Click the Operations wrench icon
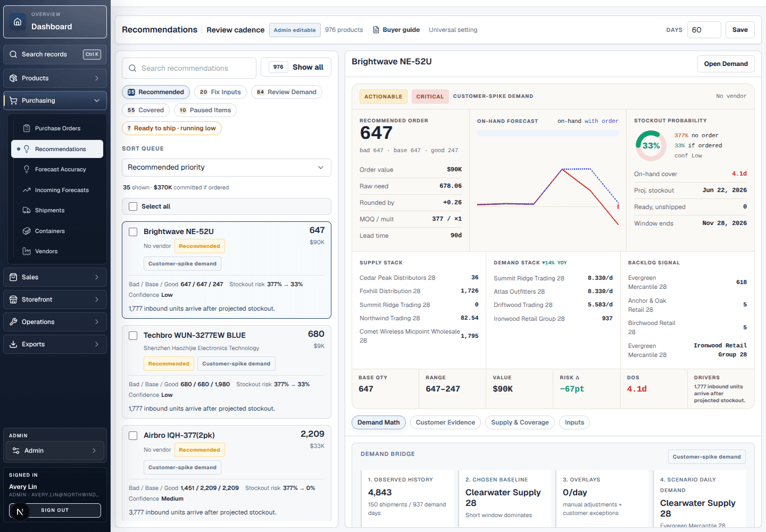The width and height of the screenshot is (766, 532). 13,322
